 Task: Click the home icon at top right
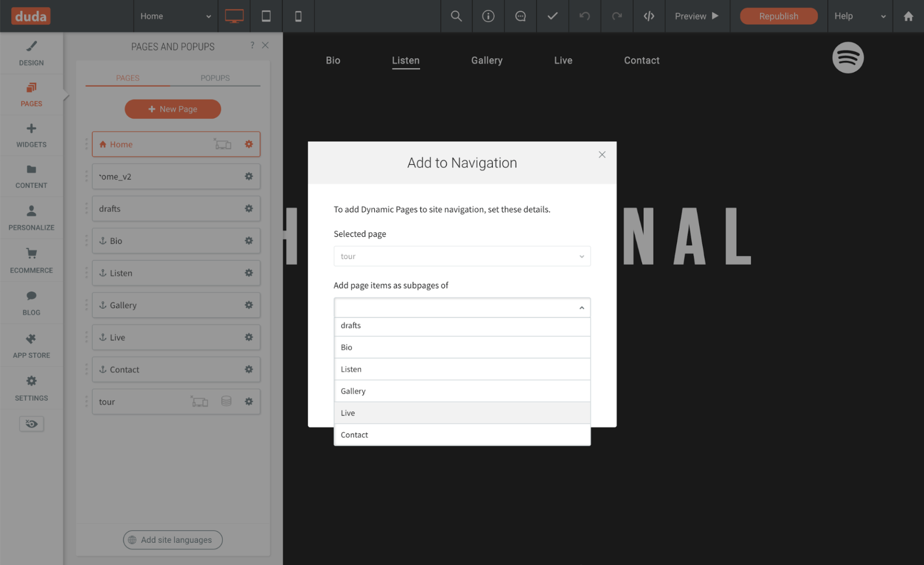[x=909, y=16]
